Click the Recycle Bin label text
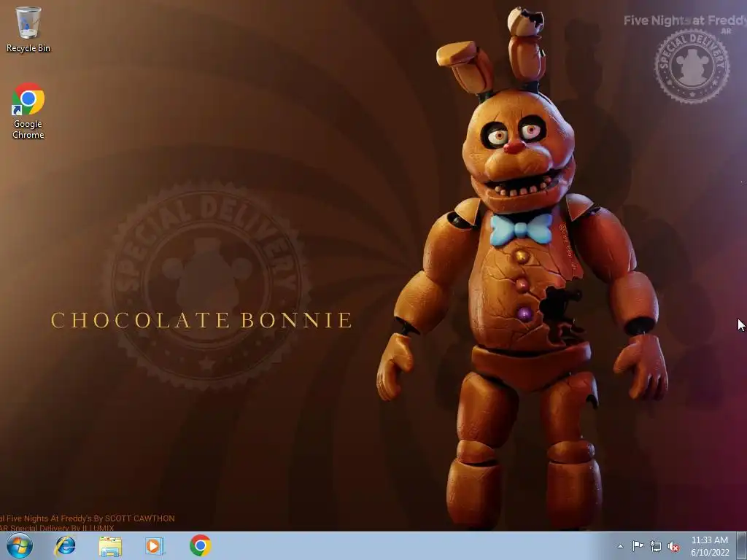Image resolution: width=747 pixels, height=560 pixels. pyautogui.click(x=28, y=48)
